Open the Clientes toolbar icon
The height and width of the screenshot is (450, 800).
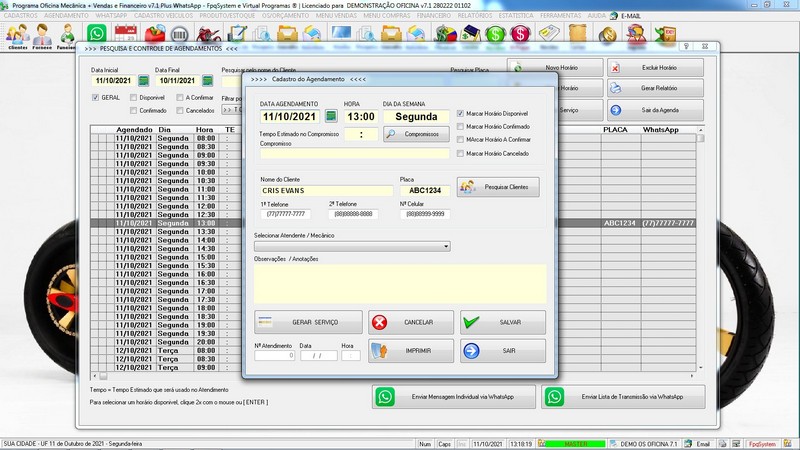[x=18, y=36]
